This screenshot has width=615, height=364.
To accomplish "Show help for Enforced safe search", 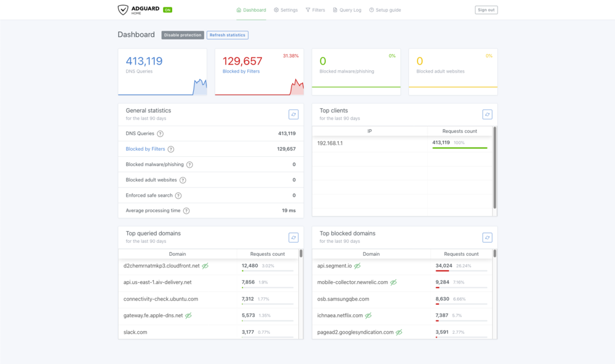I will (x=178, y=196).
